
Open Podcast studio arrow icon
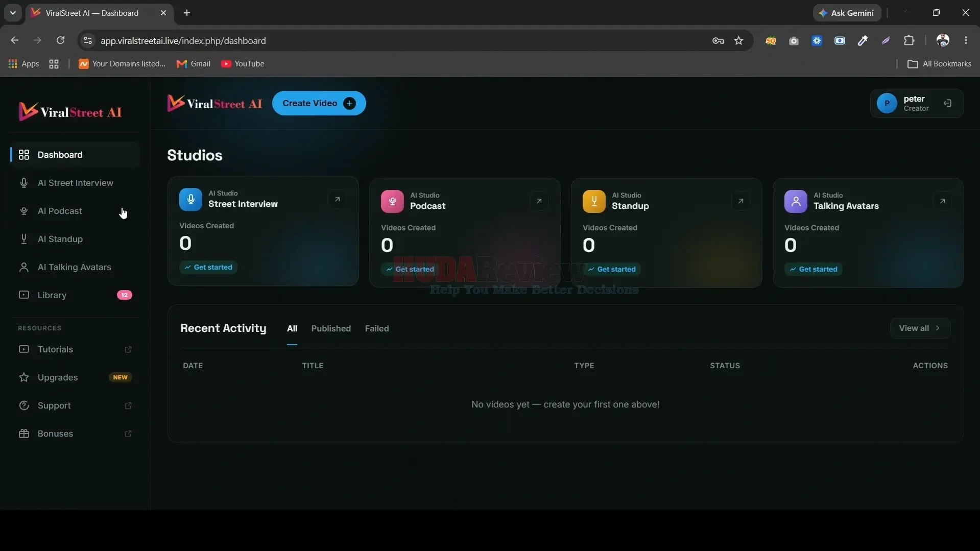[539, 201]
